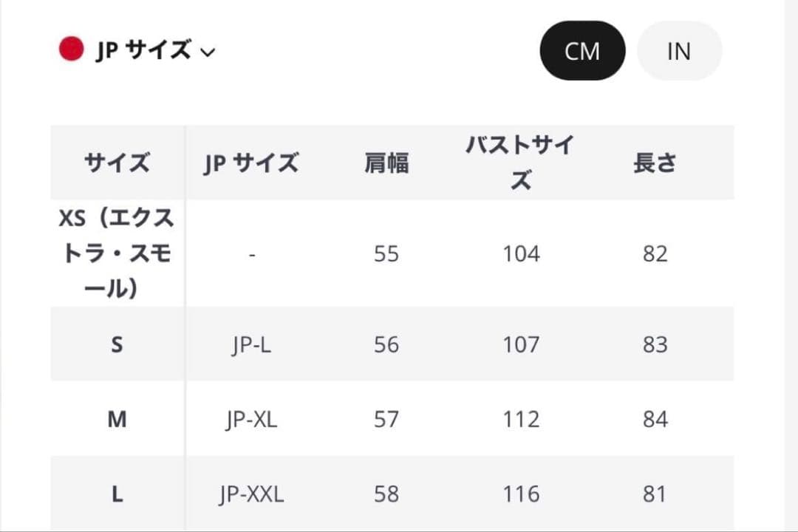The width and height of the screenshot is (798, 532).
Task: Expand the chevron next to JP サイズ
Action: [x=209, y=52]
